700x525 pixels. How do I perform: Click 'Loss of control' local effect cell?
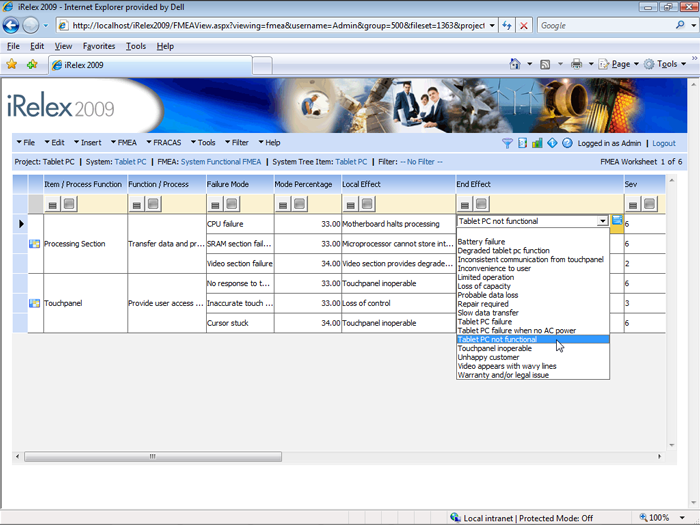[398, 303]
